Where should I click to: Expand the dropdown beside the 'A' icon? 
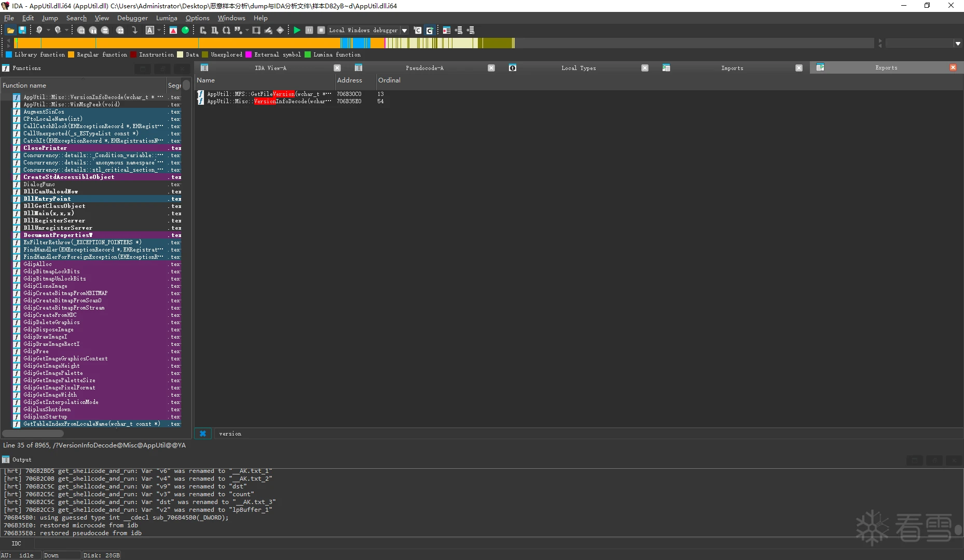159,31
